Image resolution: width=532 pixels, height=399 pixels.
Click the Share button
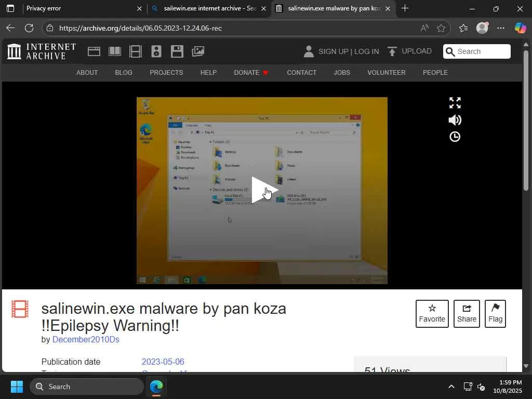click(x=467, y=314)
